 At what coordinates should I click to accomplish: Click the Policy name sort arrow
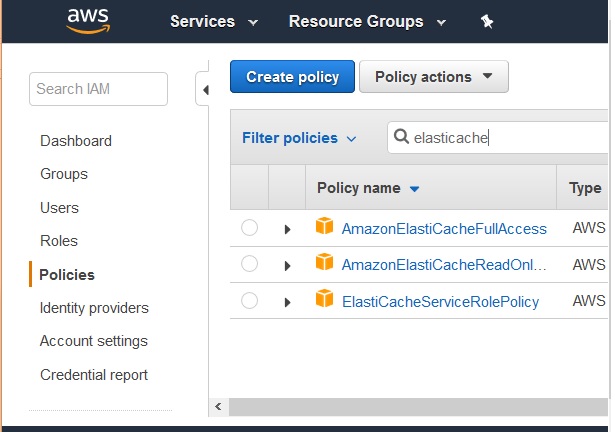click(415, 188)
